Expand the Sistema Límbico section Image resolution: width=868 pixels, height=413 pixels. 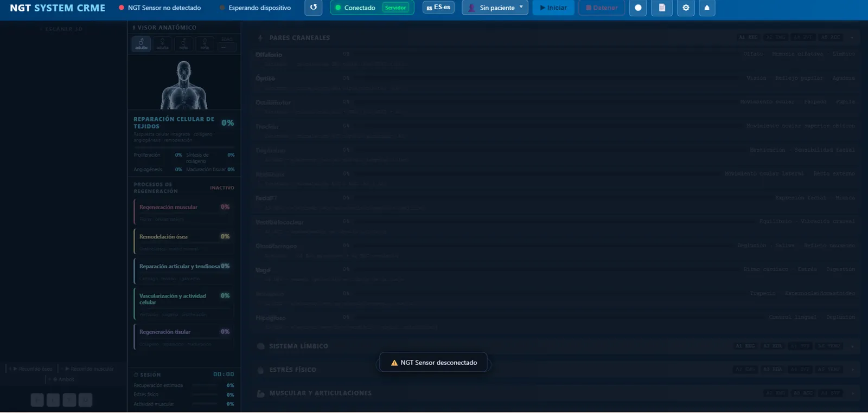pos(557,346)
